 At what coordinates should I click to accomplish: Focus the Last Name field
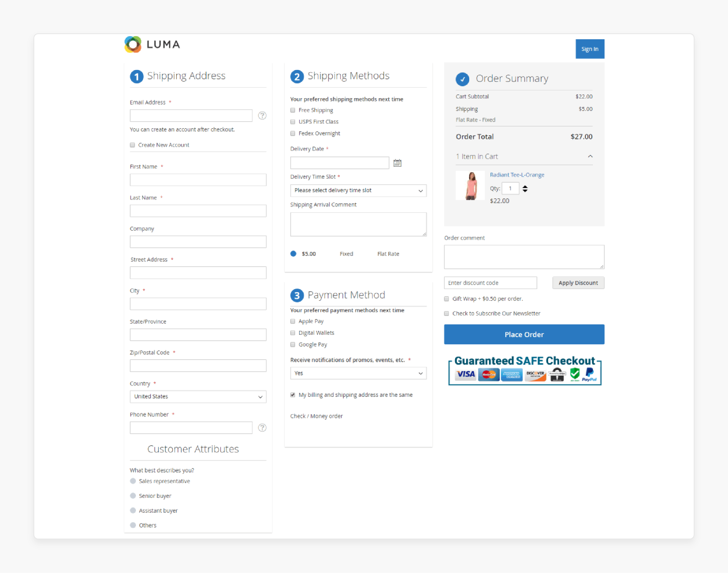click(x=198, y=211)
